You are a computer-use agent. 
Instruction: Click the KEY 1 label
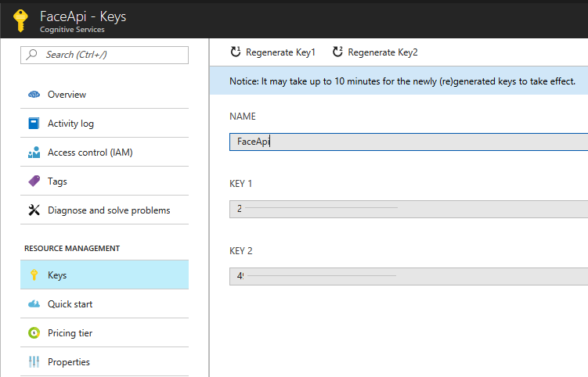tap(240, 184)
